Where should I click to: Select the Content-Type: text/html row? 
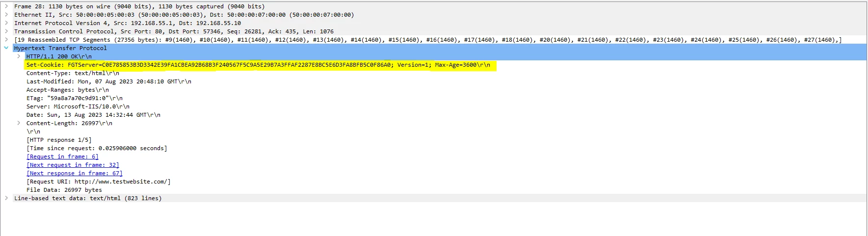pyautogui.click(x=73, y=73)
